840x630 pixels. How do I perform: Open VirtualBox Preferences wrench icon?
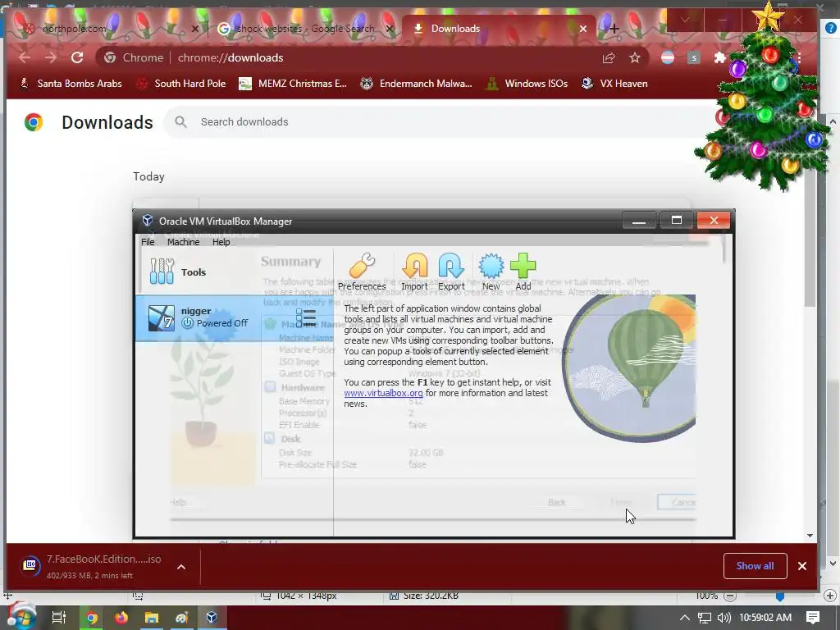point(362,272)
